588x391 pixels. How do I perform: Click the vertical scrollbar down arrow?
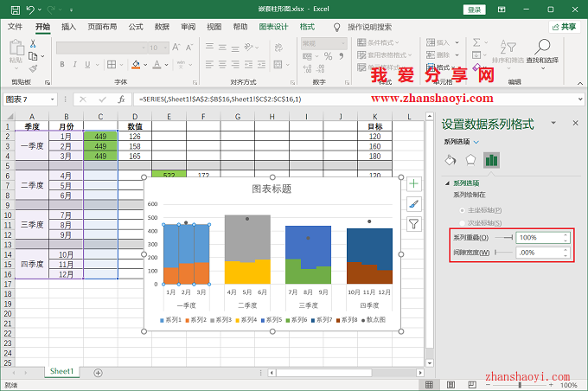pyautogui.click(x=430, y=363)
